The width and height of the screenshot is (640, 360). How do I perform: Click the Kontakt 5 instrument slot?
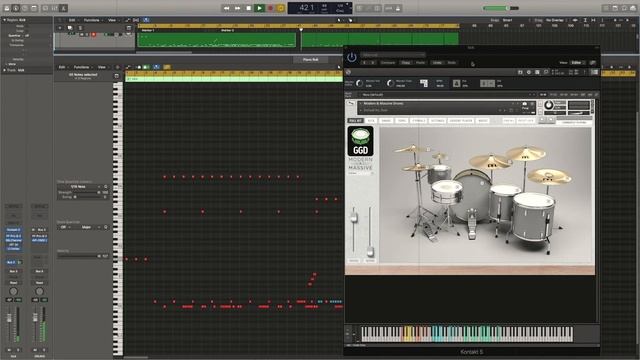pos(13,230)
